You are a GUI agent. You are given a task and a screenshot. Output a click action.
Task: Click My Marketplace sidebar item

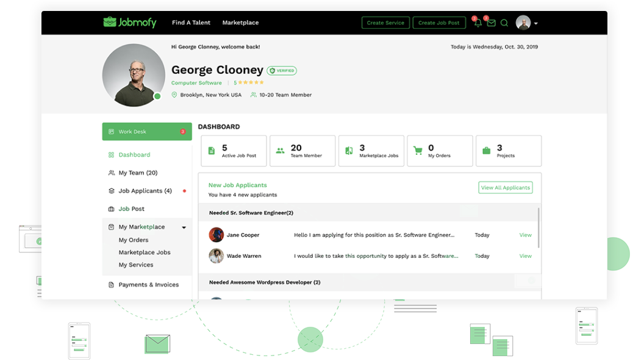tap(141, 227)
